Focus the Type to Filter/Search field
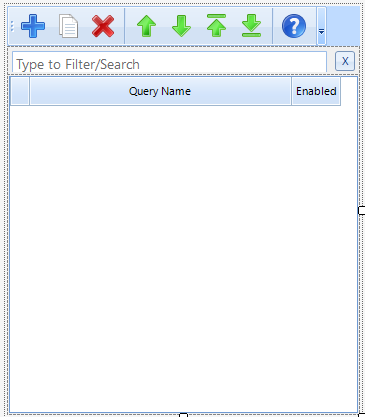The width and height of the screenshot is (365, 417). 169,62
